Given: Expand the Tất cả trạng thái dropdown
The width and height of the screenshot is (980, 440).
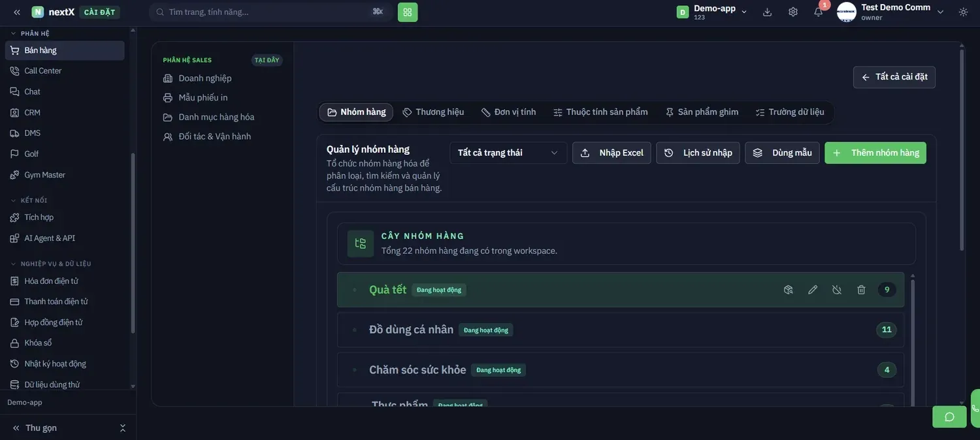Looking at the screenshot, I should (508, 153).
